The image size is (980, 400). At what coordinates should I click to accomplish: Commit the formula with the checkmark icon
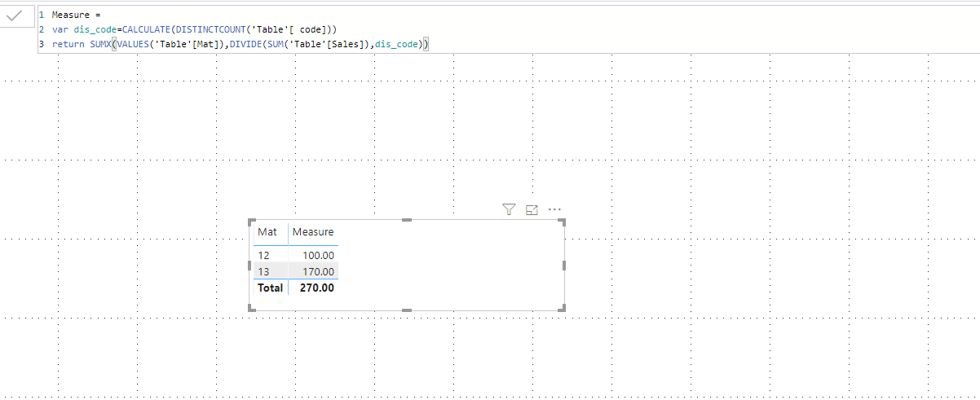15,15
